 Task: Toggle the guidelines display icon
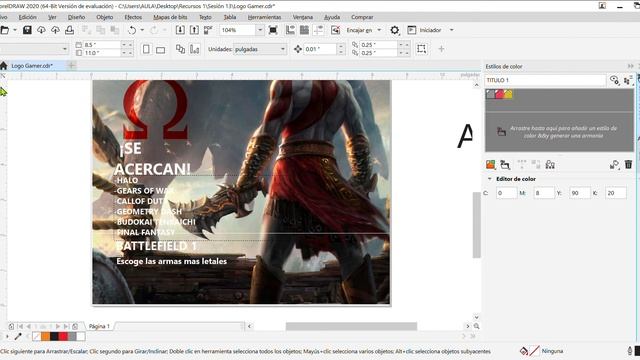(x=318, y=30)
